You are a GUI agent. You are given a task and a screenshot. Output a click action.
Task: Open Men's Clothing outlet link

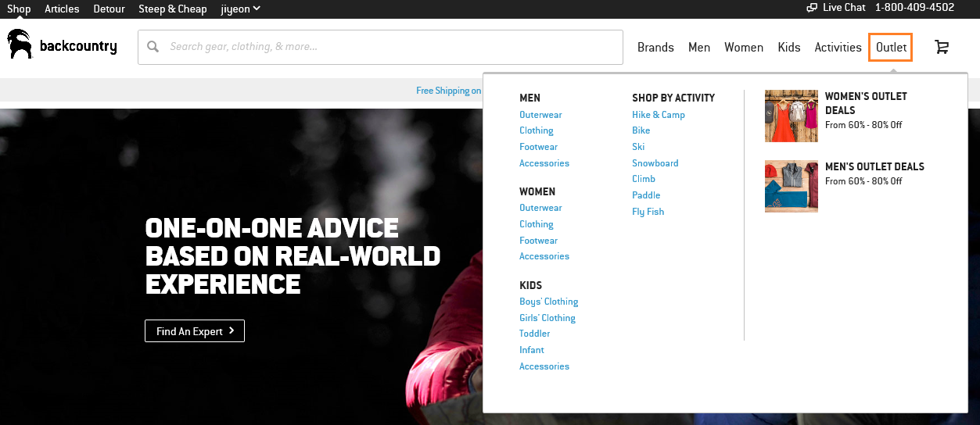tap(536, 130)
